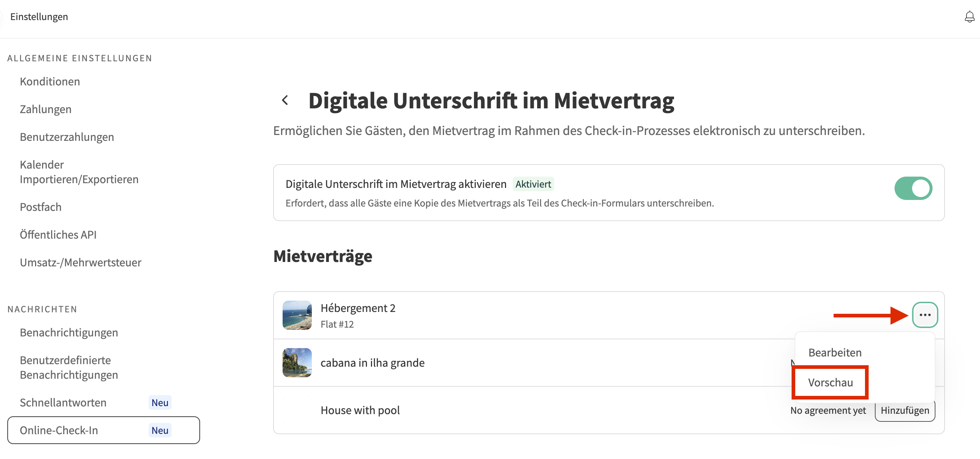Image resolution: width=980 pixels, height=459 pixels.
Task: Open Kalender Importieren/Exportieren settings
Action: pyautogui.click(x=79, y=172)
